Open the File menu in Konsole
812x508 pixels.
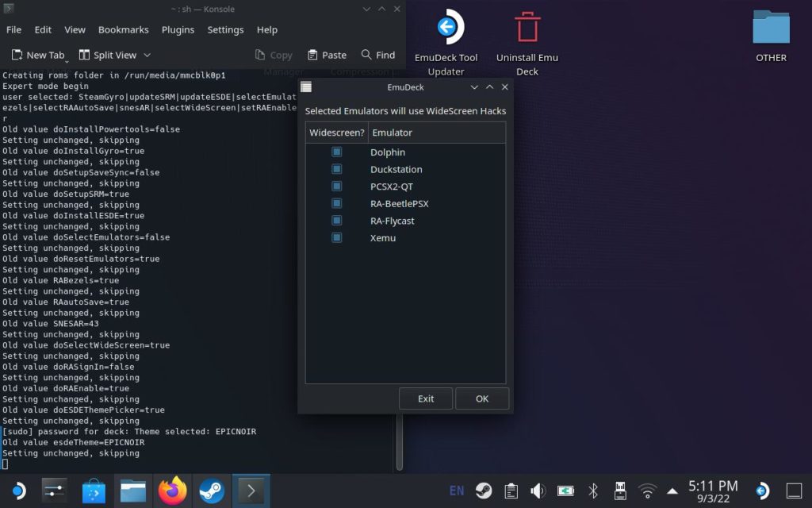(14, 29)
